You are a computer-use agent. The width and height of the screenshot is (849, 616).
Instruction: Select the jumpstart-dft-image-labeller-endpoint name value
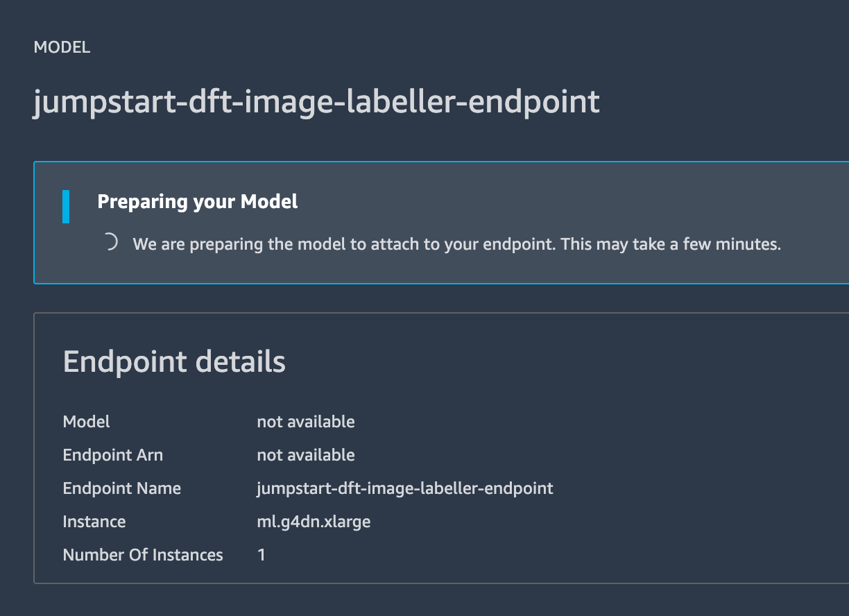point(404,488)
